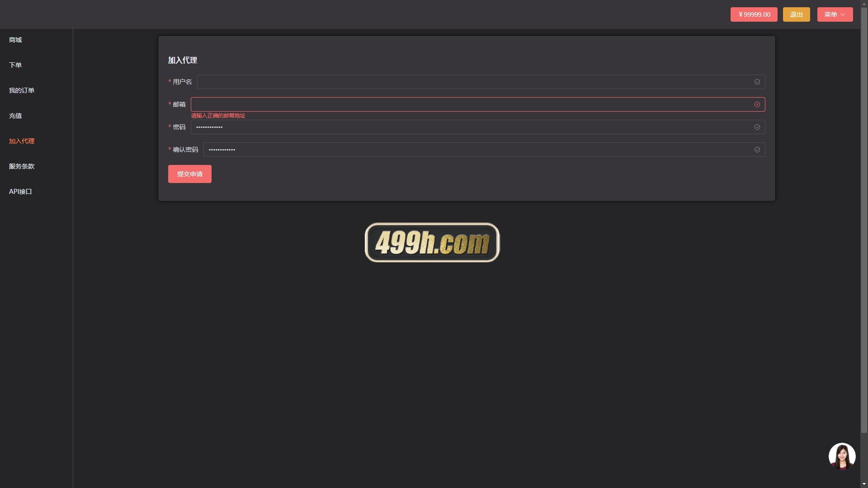The width and height of the screenshot is (868, 488).
Task: Click the 商城 sidebar icon
Action: pos(15,40)
